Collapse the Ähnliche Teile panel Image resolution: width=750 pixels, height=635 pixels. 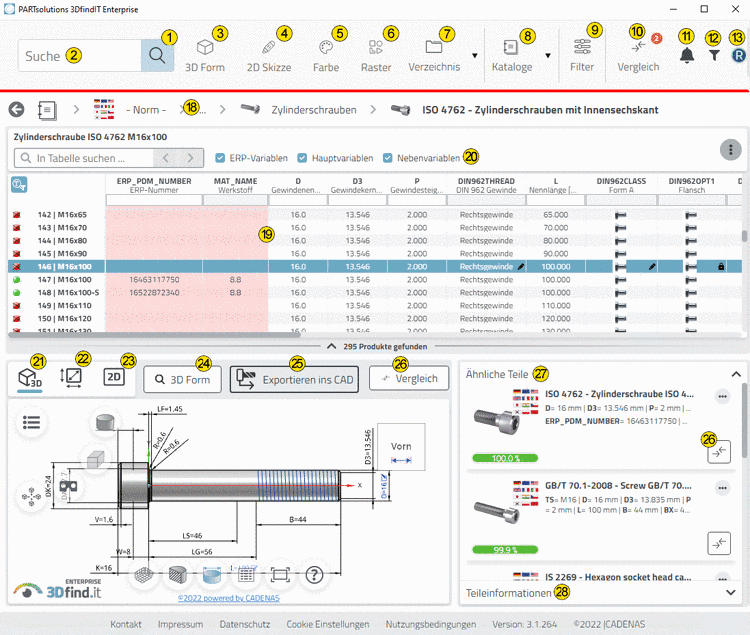pyautogui.click(x=736, y=374)
